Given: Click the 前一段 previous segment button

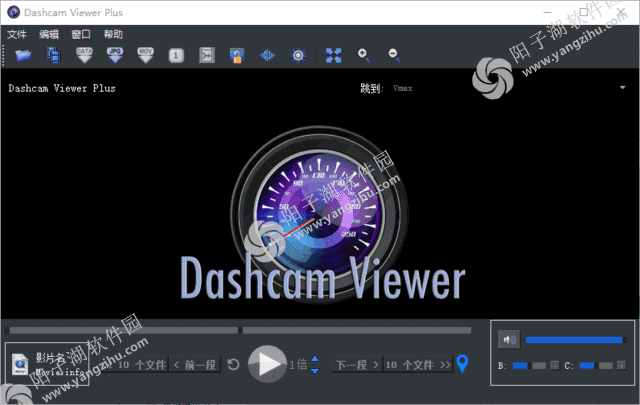Looking at the screenshot, I should tap(195, 365).
